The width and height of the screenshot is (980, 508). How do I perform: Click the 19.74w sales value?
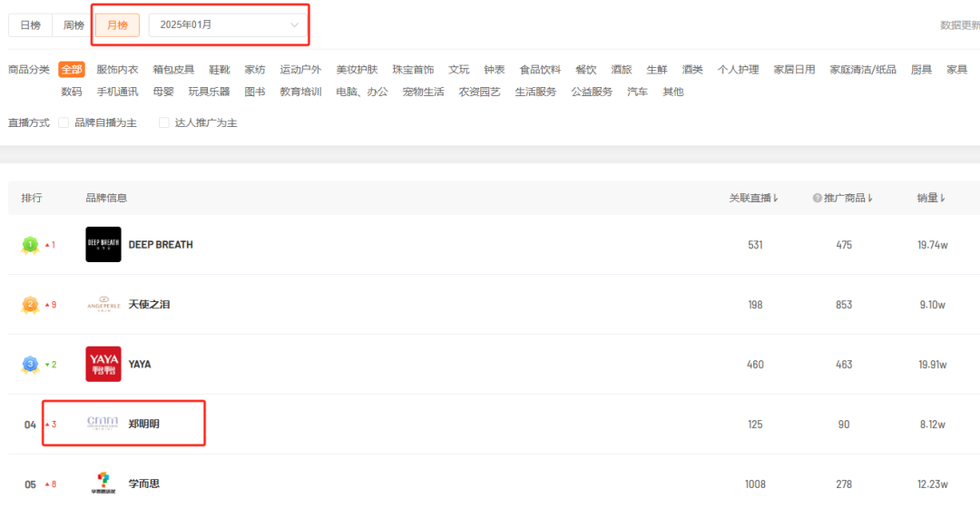click(x=933, y=245)
